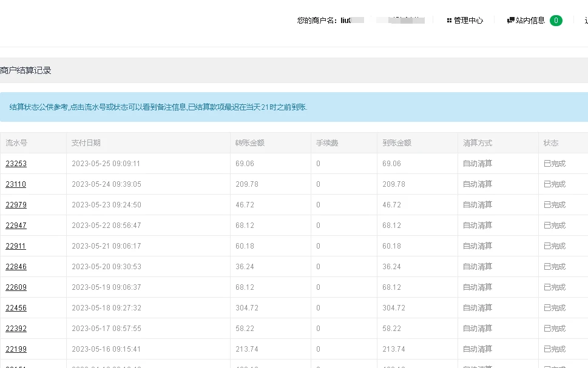Click the 流水号 column header

click(x=16, y=143)
